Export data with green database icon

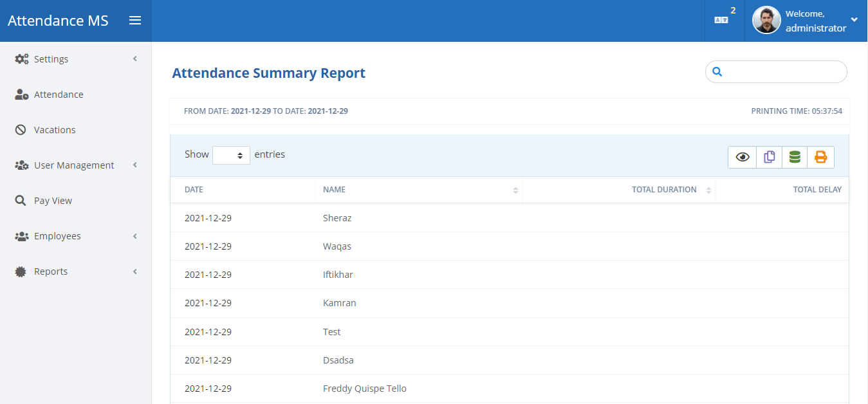795,157
